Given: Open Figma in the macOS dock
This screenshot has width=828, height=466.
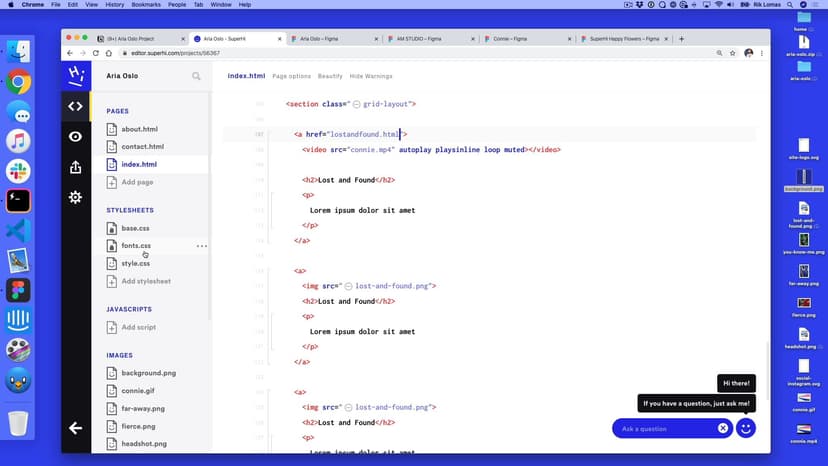Looking at the screenshot, I should (x=18, y=291).
